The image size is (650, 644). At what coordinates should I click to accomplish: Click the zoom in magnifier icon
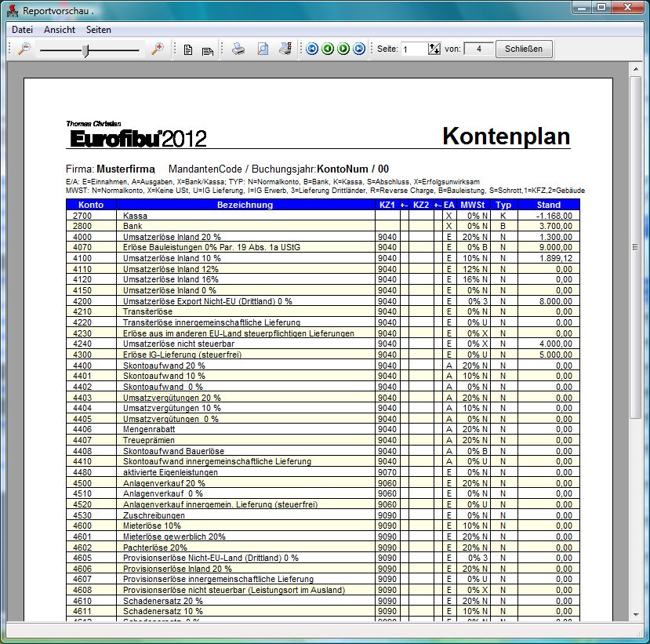click(x=157, y=49)
